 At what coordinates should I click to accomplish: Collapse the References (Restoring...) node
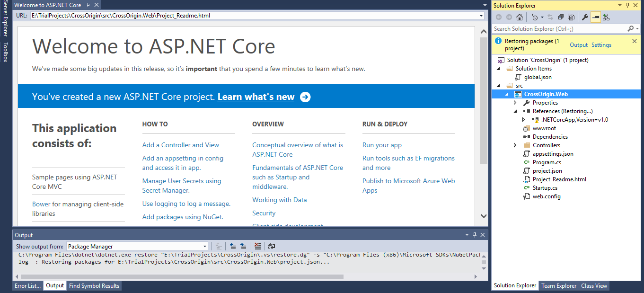[515, 111]
